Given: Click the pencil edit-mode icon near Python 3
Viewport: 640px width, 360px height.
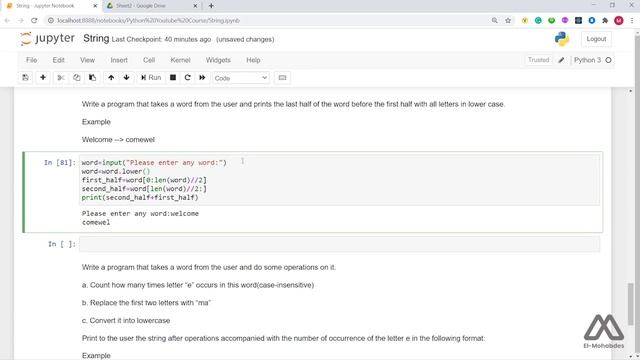Looking at the screenshot, I should [562, 60].
